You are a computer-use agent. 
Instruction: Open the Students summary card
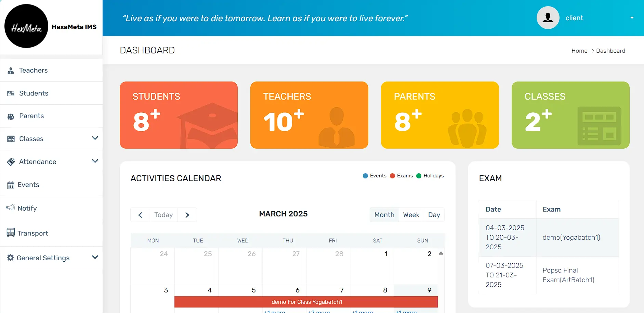tap(179, 115)
